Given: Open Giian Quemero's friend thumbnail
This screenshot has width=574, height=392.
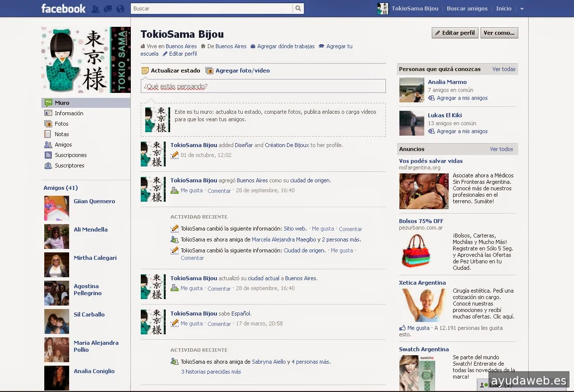Looking at the screenshot, I should [x=57, y=208].
